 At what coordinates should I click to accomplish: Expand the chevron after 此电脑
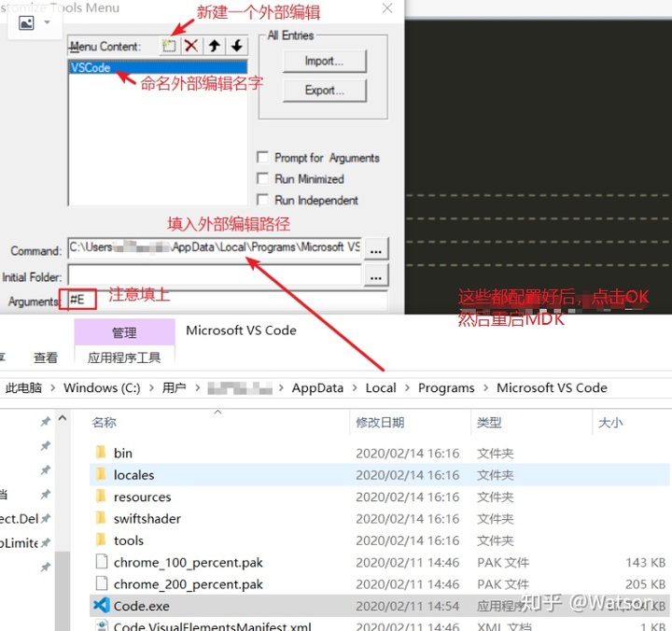52,388
